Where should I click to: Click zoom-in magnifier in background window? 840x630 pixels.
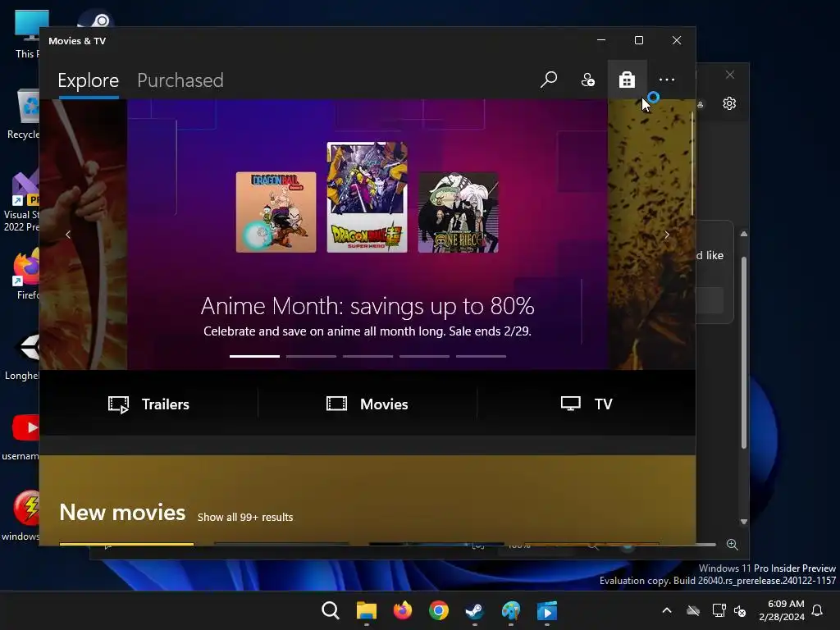(x=732, y=545)
